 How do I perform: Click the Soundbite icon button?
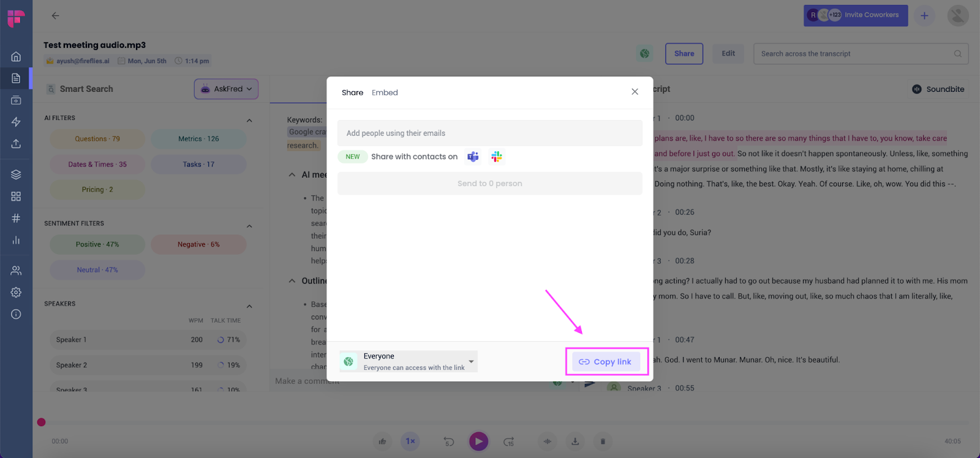click(x=938, y=89)
